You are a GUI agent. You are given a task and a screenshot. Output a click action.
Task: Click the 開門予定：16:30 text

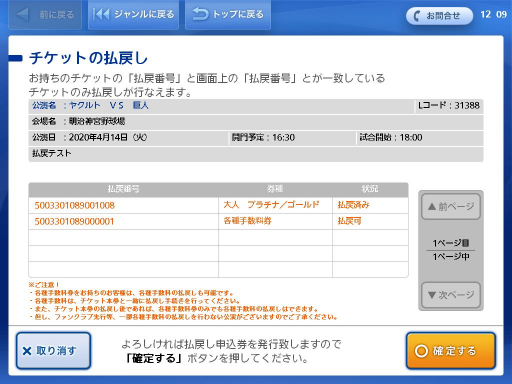coord(263,137)
